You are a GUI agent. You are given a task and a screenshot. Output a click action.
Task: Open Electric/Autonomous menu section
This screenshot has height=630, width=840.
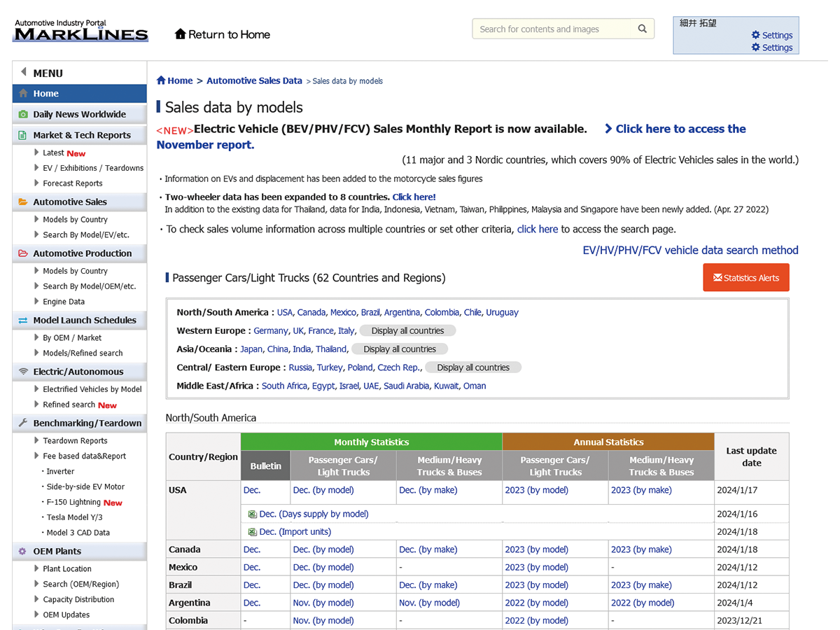point(80,372)
